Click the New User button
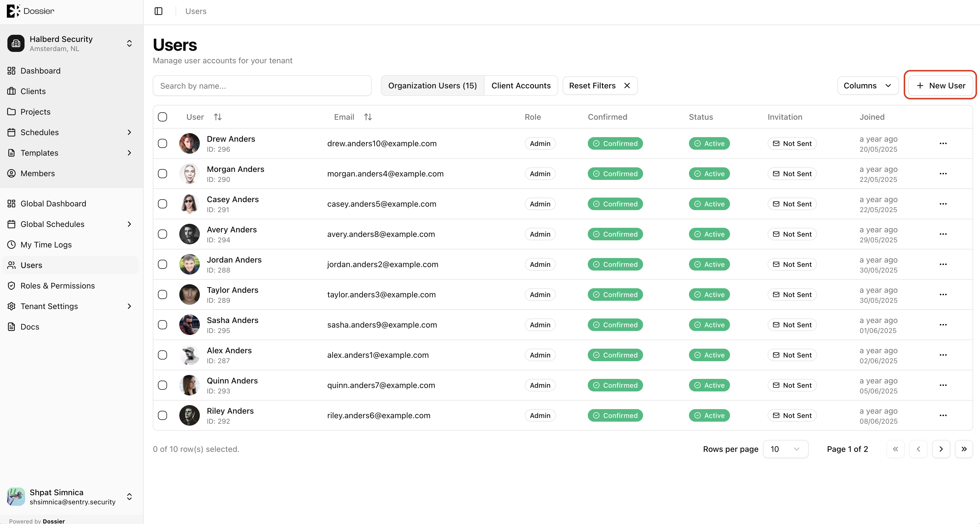The height and width of the screenshot is (524, 980). point(940,86)
